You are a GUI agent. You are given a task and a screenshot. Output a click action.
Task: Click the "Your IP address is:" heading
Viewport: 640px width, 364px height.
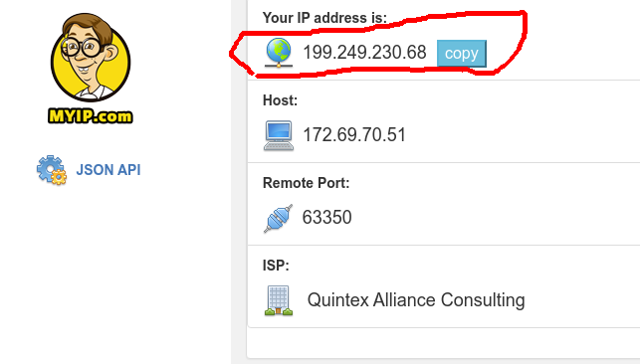tap(324, 18)
